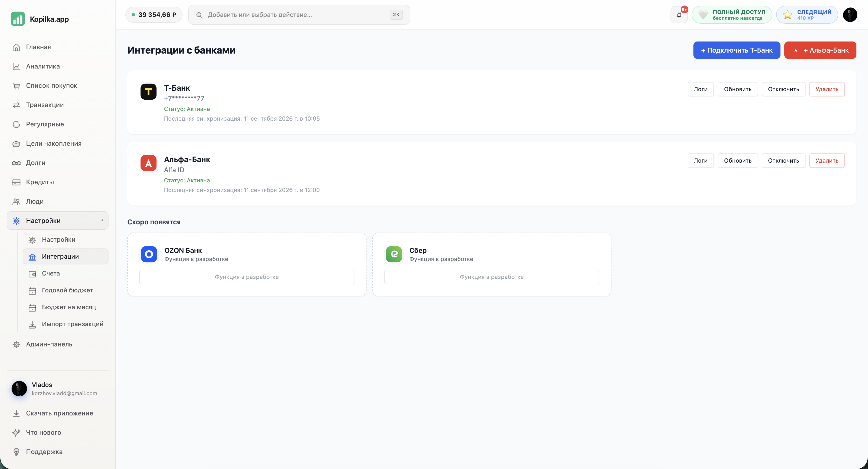This screenshot has width=868, height=469.
Task: Click the sparkle icon for Что нового
Action: (x=16, y=433)
